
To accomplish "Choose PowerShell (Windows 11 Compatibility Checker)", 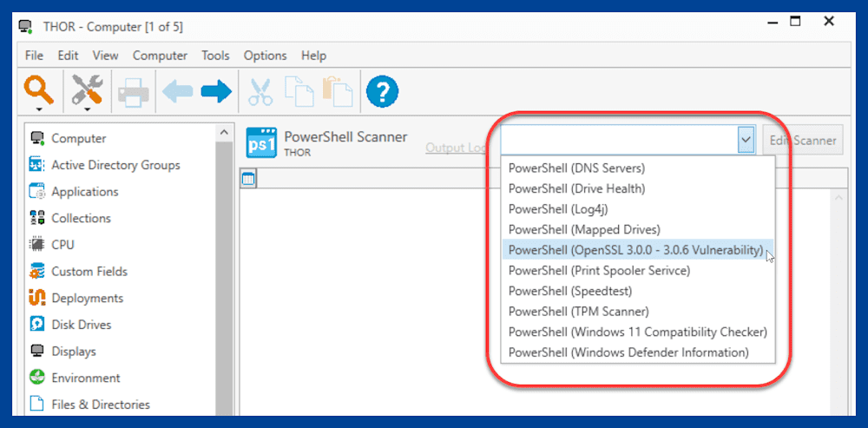I will 638,332.
